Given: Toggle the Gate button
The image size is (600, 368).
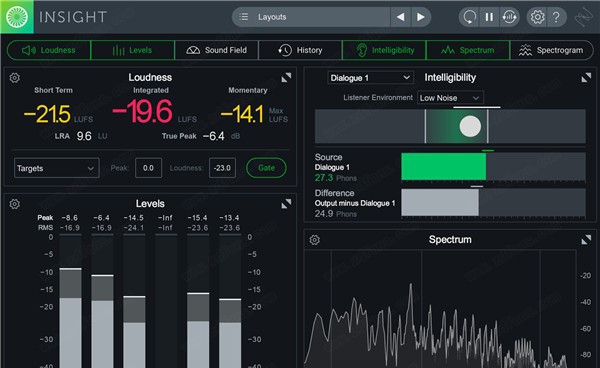Looking at the screenshot, I should pos(266,168).
